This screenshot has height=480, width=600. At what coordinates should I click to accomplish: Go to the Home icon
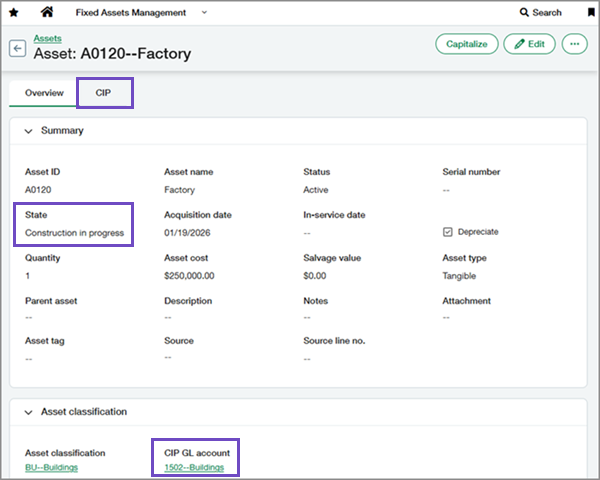click(x=46, y=12)
